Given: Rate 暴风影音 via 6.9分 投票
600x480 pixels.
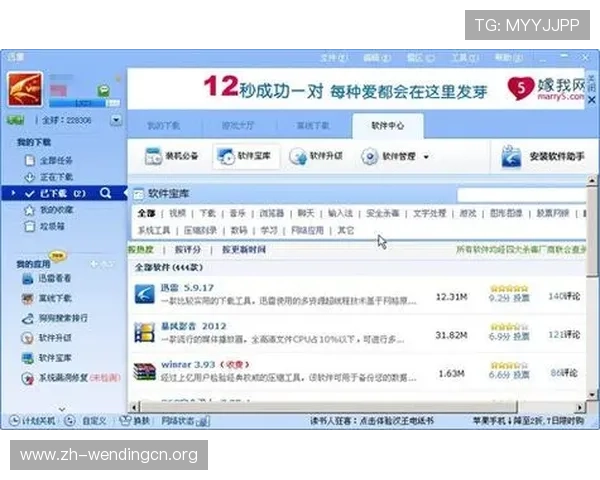Looking at the screenshot, I should (509, 336).
